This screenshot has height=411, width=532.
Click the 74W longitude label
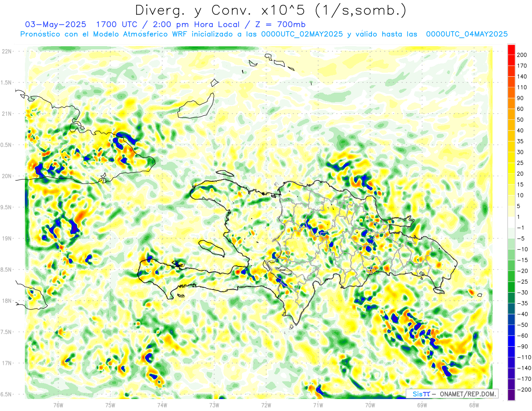point(162,405)
